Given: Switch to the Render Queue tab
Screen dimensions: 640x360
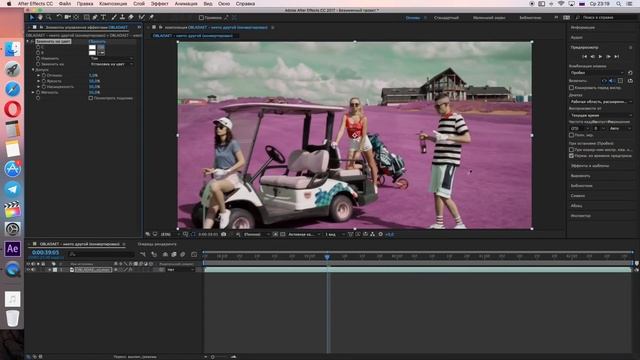Looking at the screenshot, I should tap(157, 244).
